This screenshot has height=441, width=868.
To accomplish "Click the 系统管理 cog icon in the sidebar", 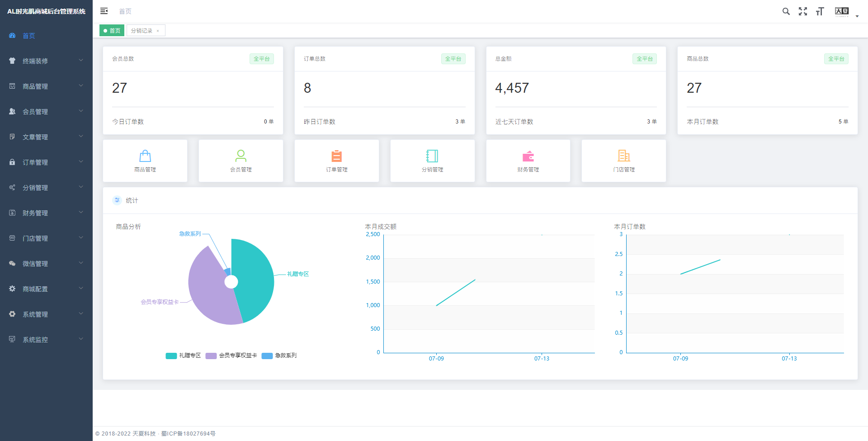I will [12, 314].
